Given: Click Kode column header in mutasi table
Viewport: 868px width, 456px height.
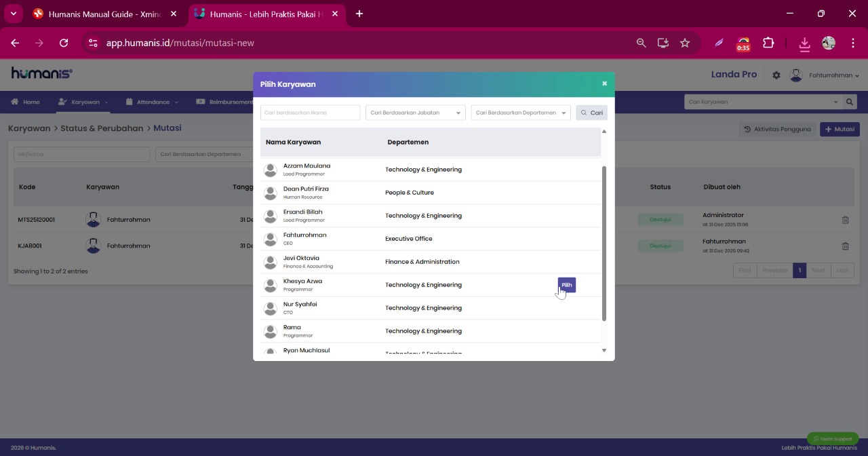Looking at the screenshot, I should tap(27, 187).
